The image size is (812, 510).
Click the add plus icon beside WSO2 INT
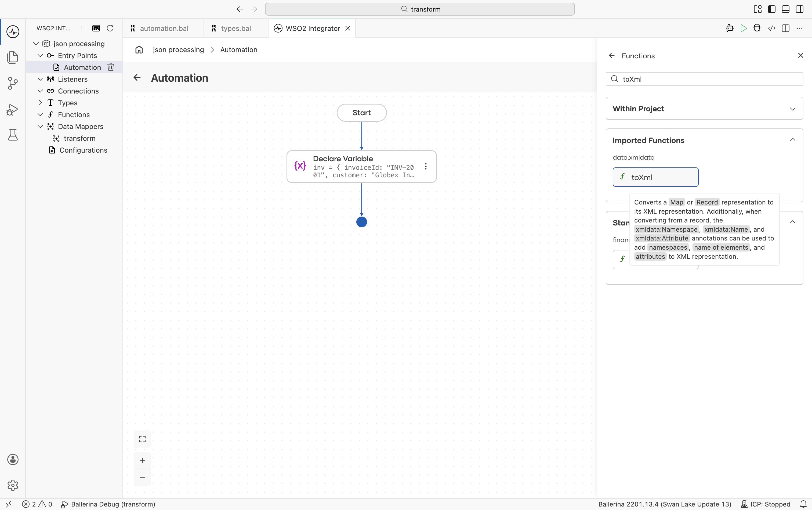[x=82, y=28]
